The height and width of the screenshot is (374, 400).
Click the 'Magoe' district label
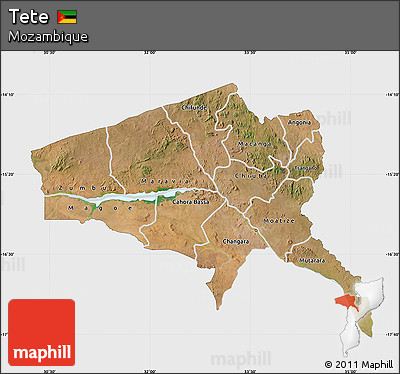pos(100,208)
